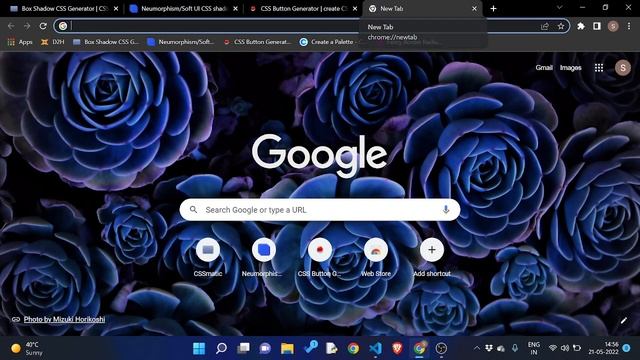
Task: Open the Neumorphism/Soft... bookmark
Action: (181, 42)
